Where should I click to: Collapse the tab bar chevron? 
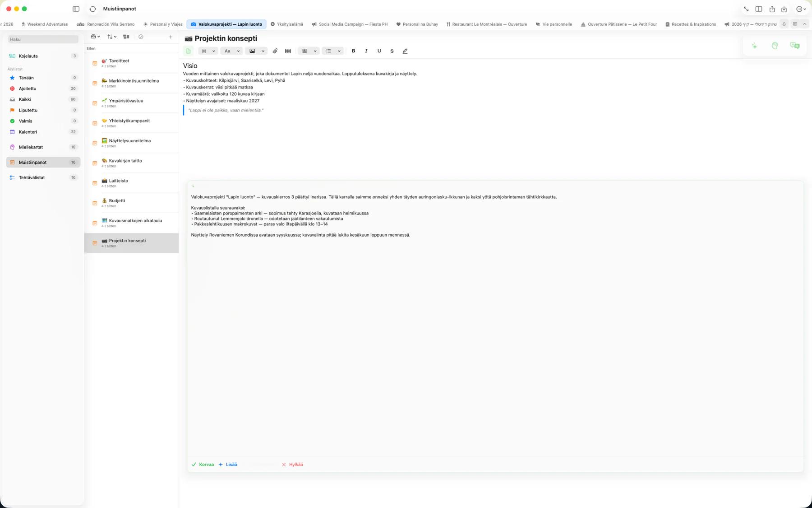(x=804, y=24)
